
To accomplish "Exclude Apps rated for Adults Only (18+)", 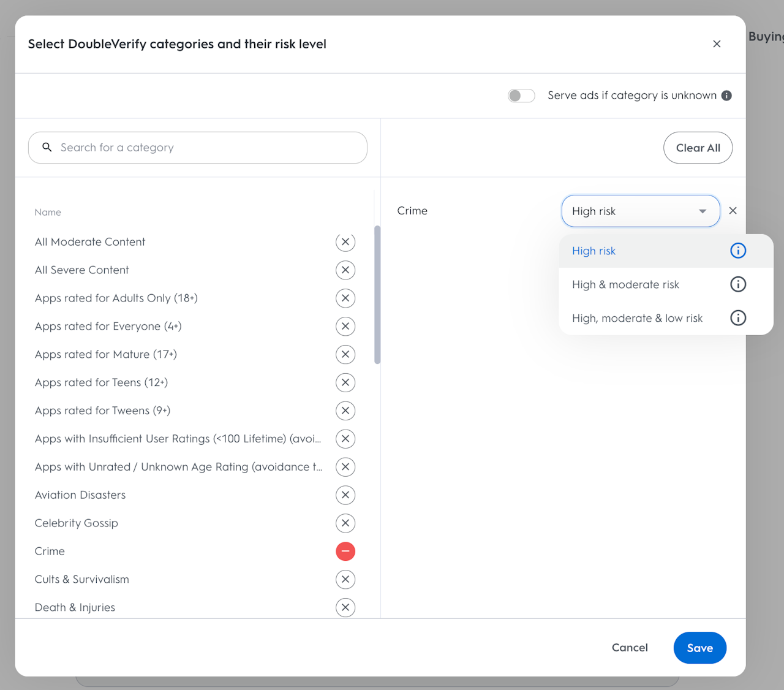I will [345, 298].
